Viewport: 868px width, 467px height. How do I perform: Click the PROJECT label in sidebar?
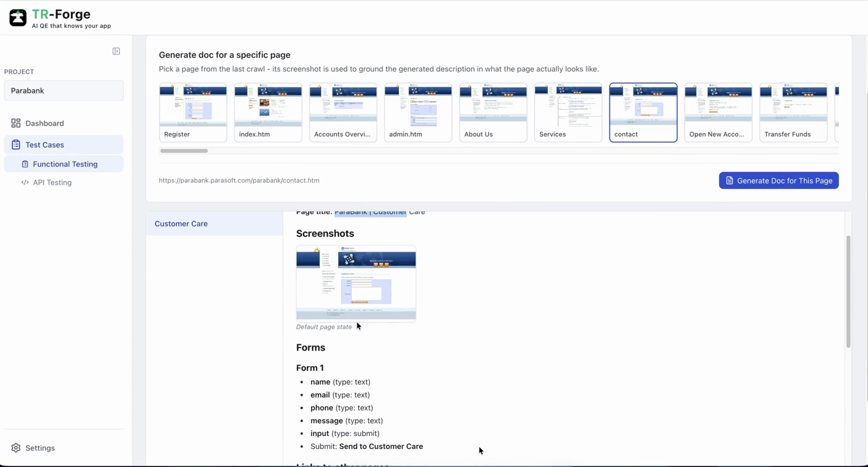19,71
